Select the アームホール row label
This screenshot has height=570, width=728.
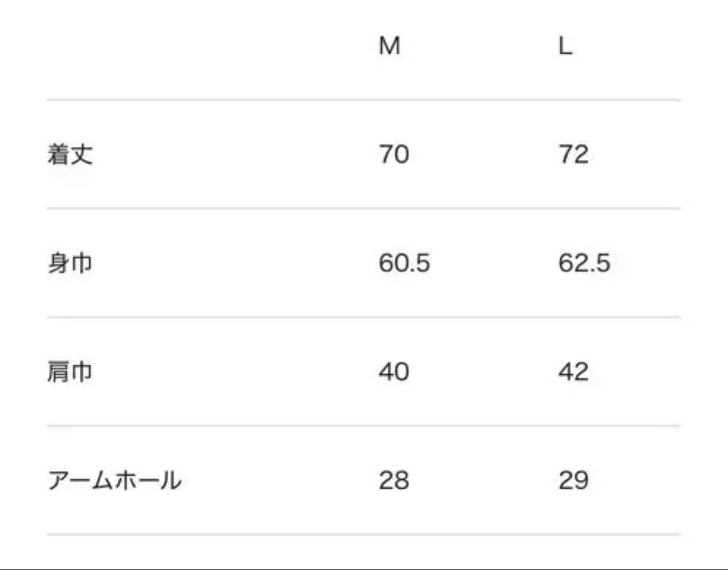pyautogui.click(x=115, y=480)
